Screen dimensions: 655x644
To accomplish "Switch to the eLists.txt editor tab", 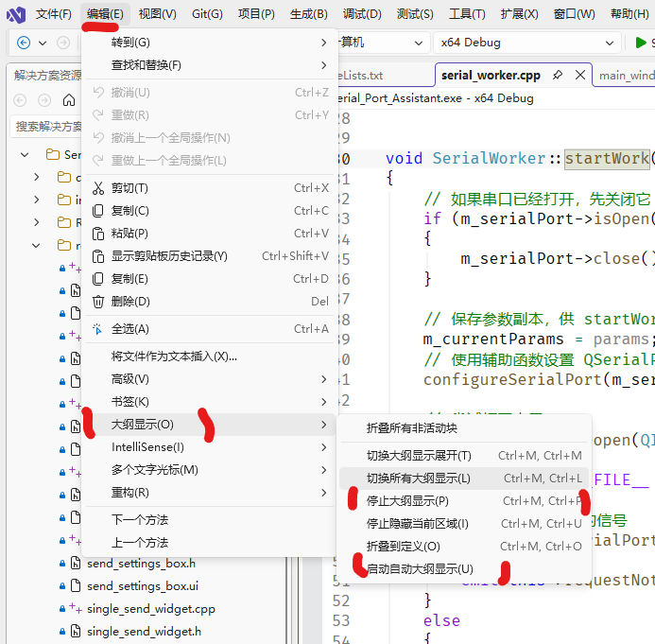I will (x=385, y=76).
